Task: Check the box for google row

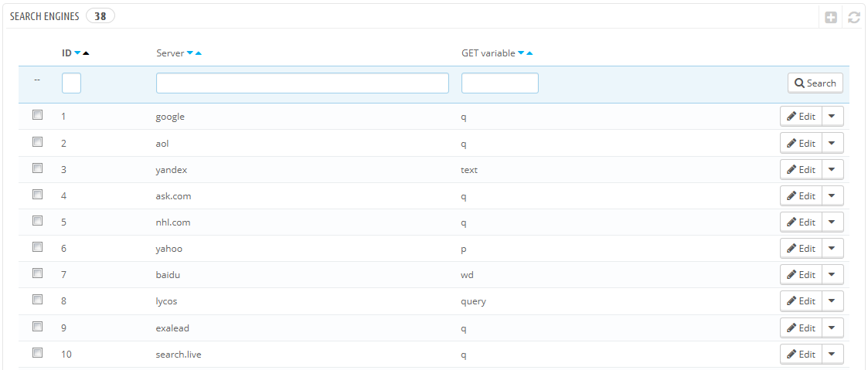Action: pos(37,116)
